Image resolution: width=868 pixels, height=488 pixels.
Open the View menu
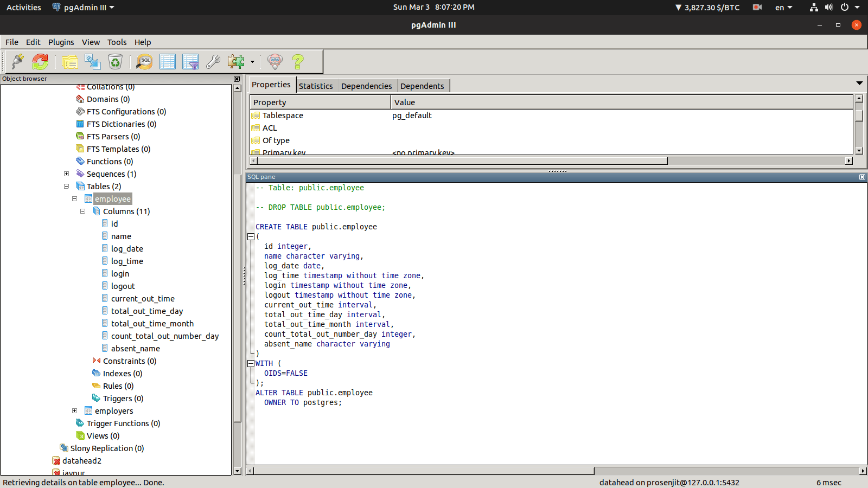coord(91,42)
